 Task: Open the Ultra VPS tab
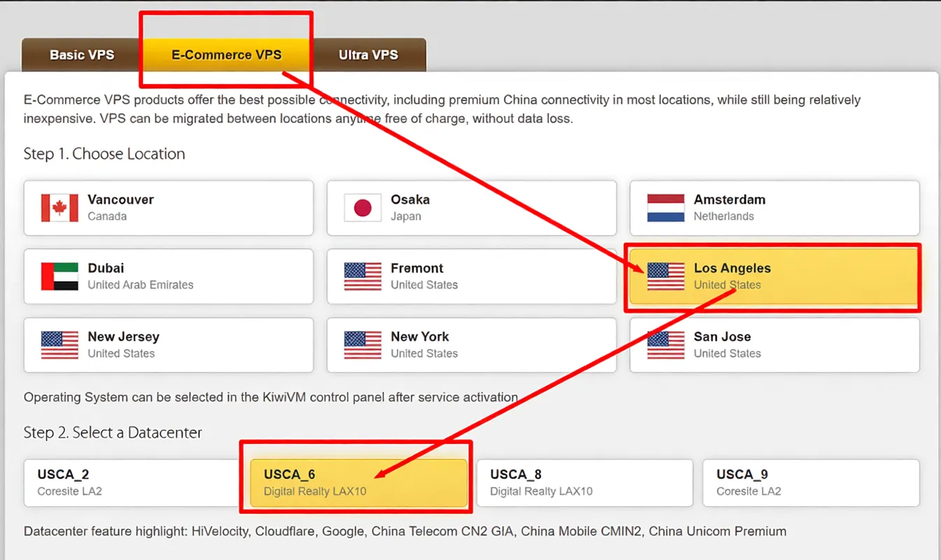click(368, 55)
